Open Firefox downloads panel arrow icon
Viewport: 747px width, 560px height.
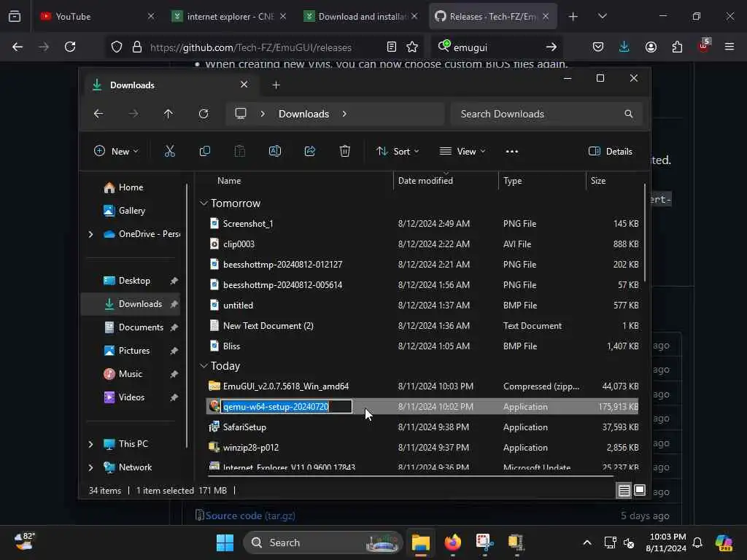624,47
